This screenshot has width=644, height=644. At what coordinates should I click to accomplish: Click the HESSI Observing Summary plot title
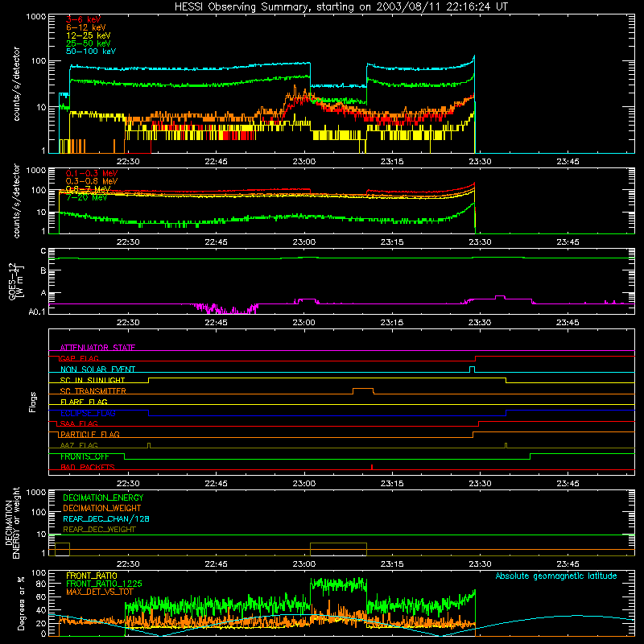(341, 7)
